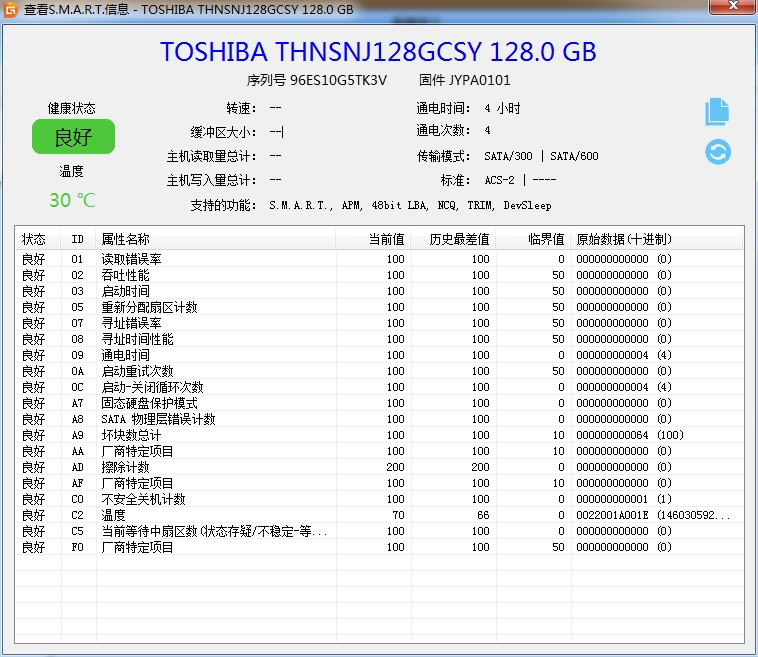Screen dimensions: 758x657
Task: Click the 历史最差值 column header
Action: click(453, 239)
